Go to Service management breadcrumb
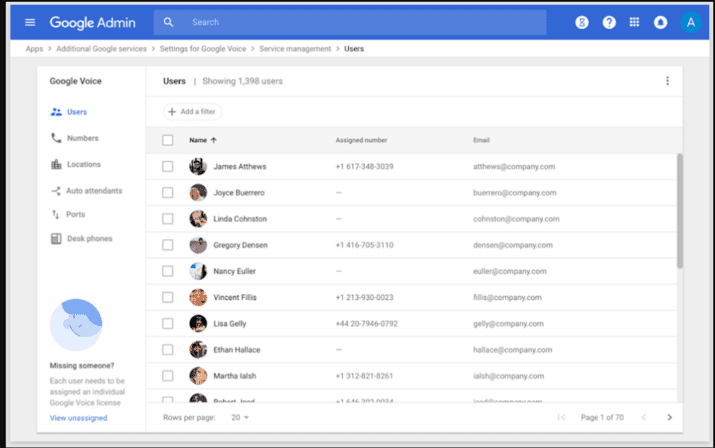715x448 pixels. [295, 49]
